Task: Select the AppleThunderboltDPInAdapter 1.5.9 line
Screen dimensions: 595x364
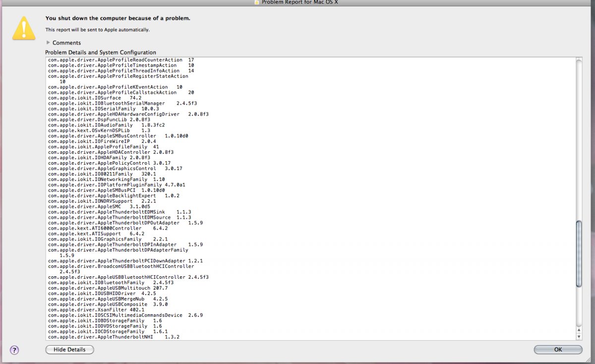Action: pyautogui.click(x=125, y=245)
